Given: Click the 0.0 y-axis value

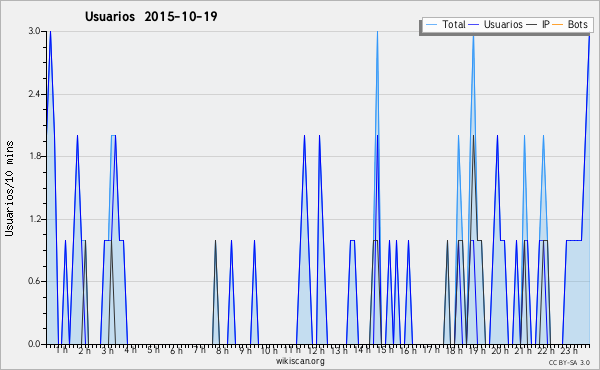Looking at the screenshot, I should click(x=34, y=344).
